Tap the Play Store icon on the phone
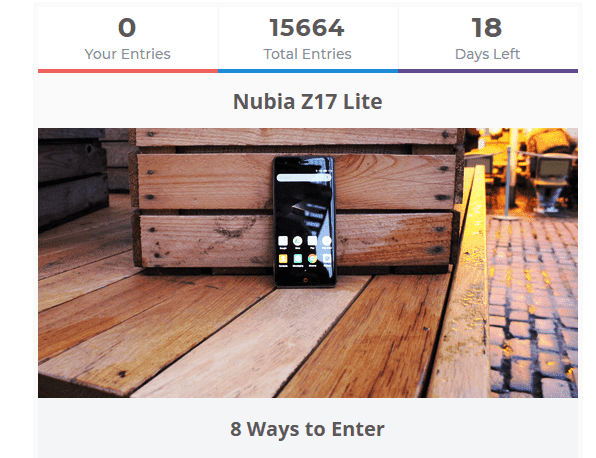 tap(327, 241)
